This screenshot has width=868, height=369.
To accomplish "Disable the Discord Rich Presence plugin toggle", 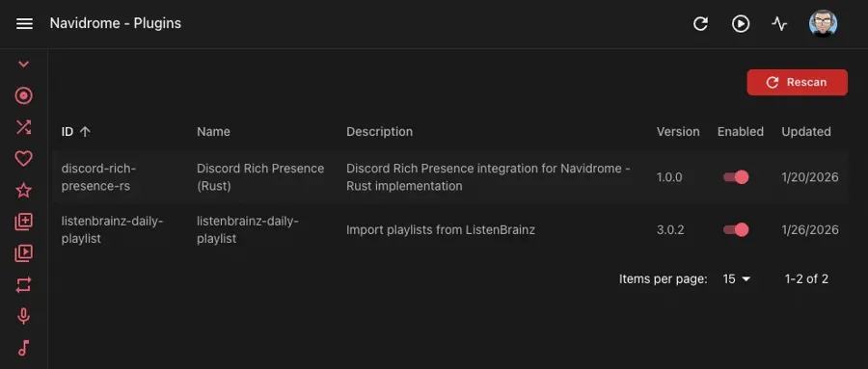I will tap(736, 177).
